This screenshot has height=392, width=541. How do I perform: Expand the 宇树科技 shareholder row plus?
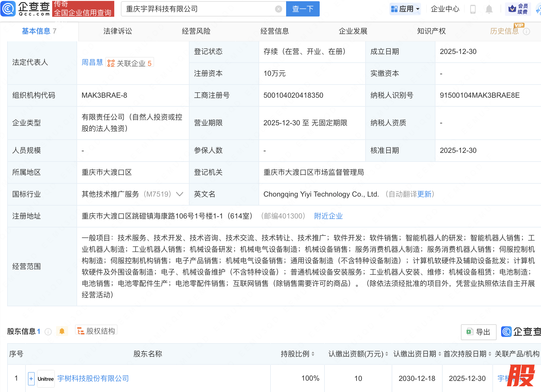point(31,379)
